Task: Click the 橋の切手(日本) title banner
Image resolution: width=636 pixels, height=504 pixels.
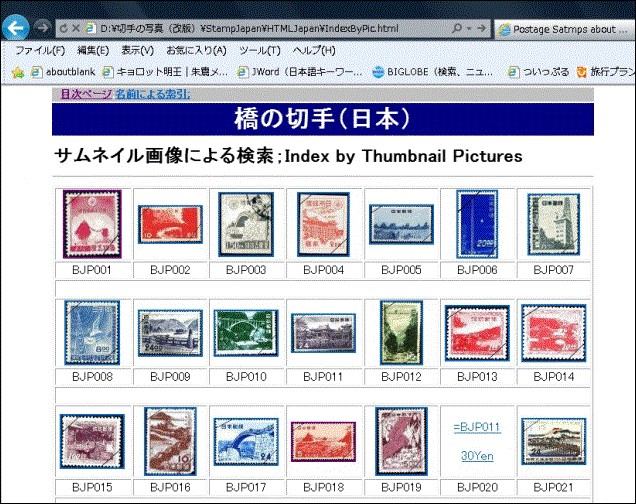Action: [x=323, y=119]
